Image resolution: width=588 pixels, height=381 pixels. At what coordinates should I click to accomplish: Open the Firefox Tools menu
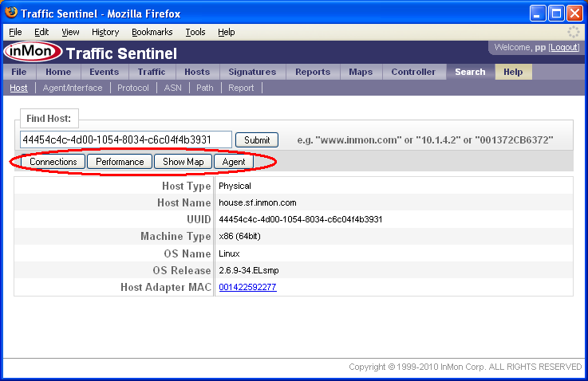tap(195, 32)
